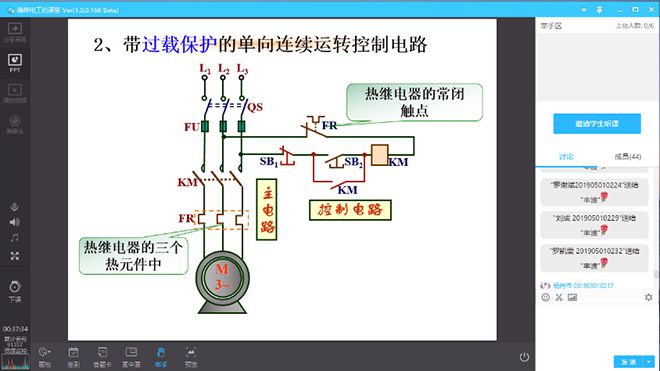660x371 pixels.
Task: Click the blue invite students button
Action: (597, 124)
